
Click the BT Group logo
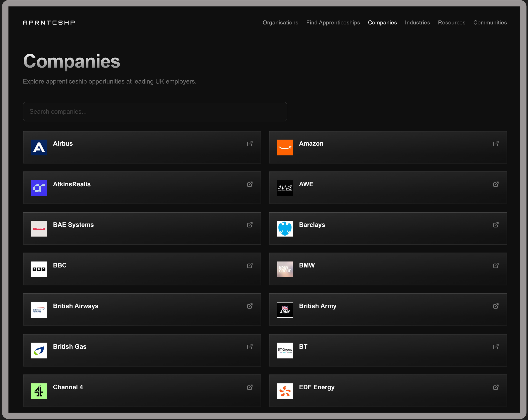click(285, 350)
